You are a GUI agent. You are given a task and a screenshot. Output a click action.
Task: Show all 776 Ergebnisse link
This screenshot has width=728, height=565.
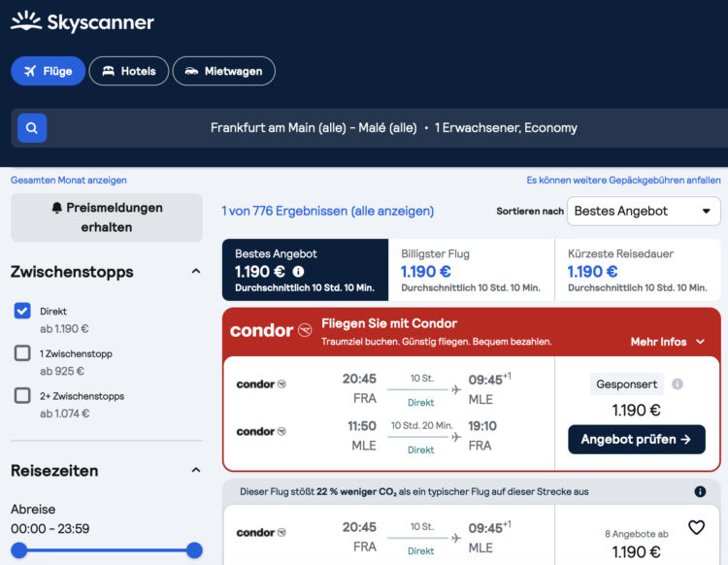click(328, 211)
